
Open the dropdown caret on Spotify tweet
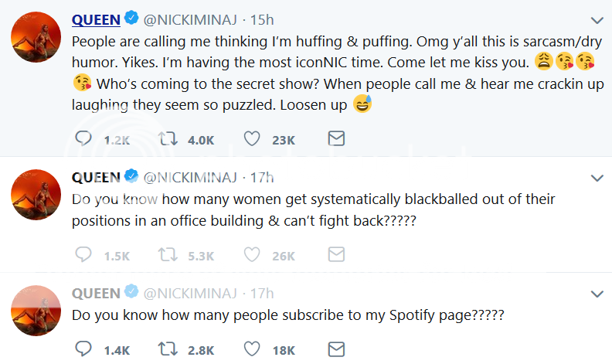pos(597,294)
